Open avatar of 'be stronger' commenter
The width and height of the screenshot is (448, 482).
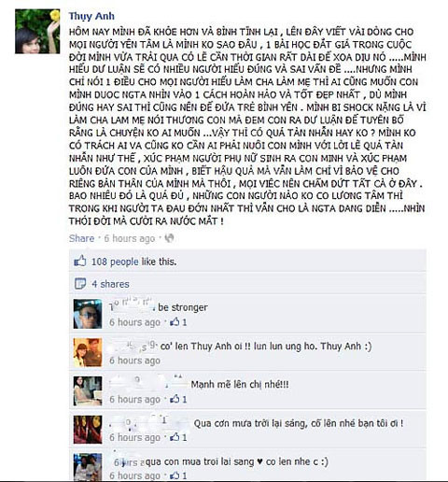click(x=88, y=314)
